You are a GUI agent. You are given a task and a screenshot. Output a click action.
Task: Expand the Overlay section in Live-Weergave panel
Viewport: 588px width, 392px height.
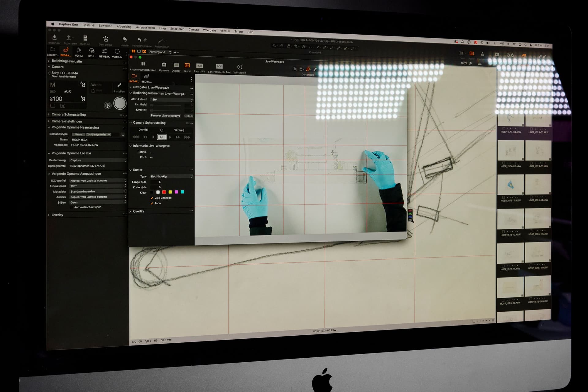coord(130,211)
